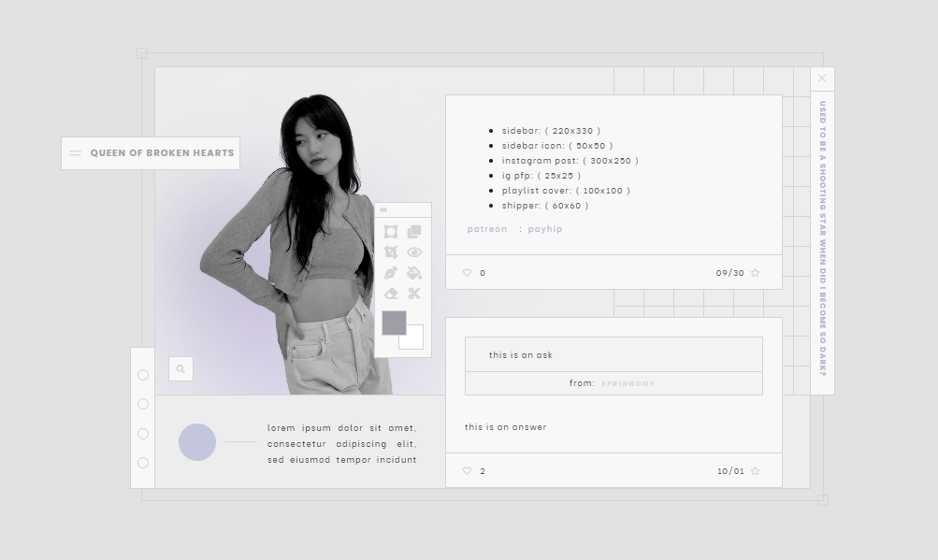
Task: Click the first circle in left sidebar
Action: point(143,375)
